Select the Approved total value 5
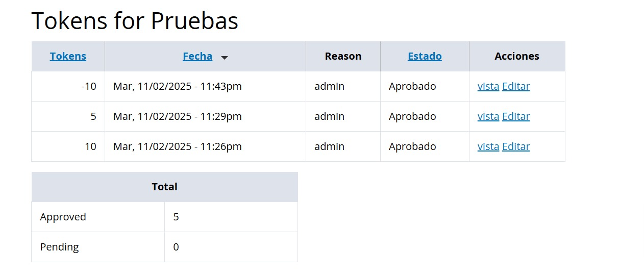The image size is (644, 277). (x=176, y=217)
